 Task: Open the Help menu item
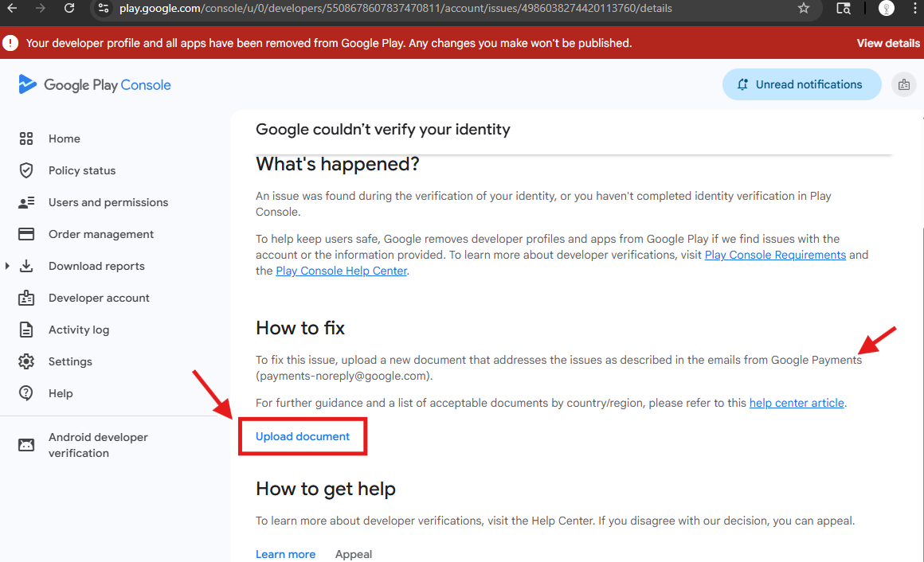coord(61,393)
